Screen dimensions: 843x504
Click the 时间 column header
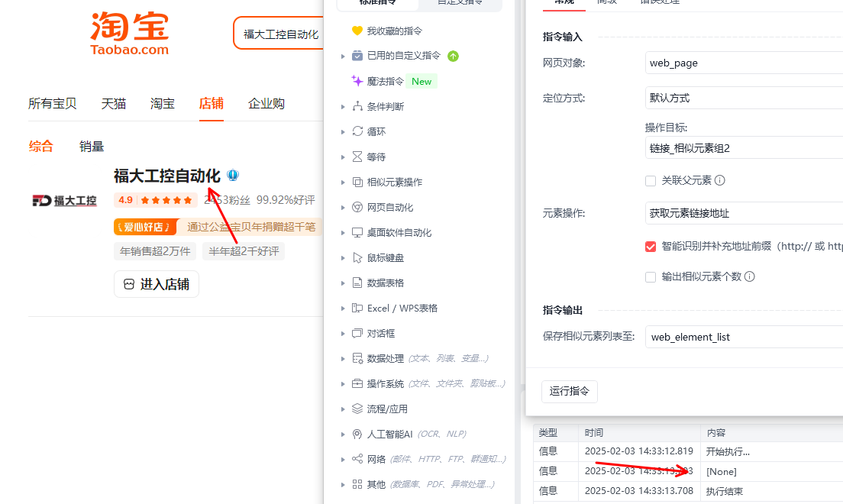(x=594, y=432)
